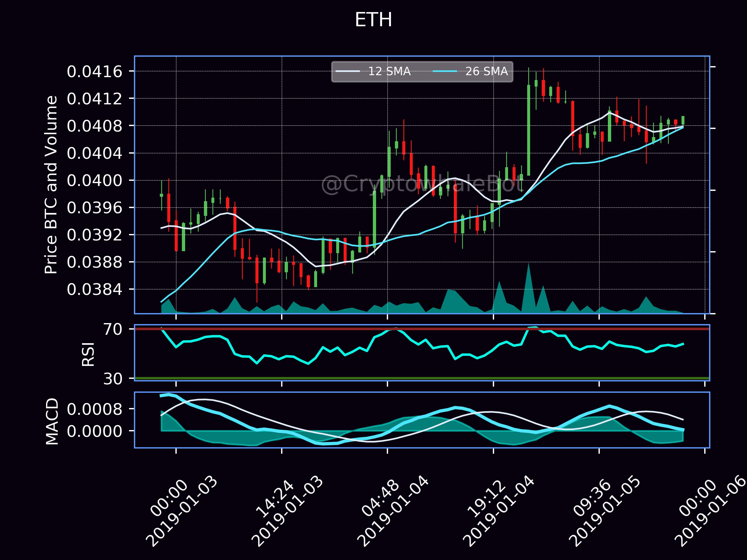The image size is (747, 560).
Task: Click the Price BTC and Volume axis title
Action: (51, 185)
